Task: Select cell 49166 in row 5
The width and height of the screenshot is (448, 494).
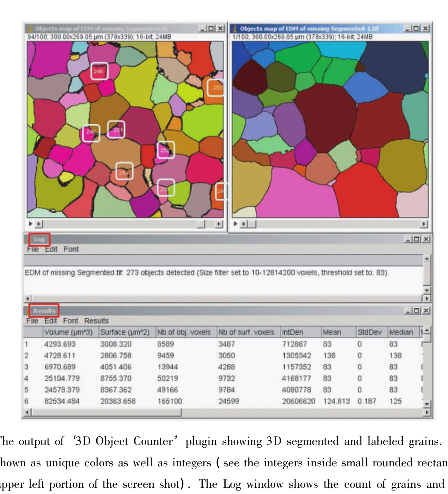Action: (167, 390)
